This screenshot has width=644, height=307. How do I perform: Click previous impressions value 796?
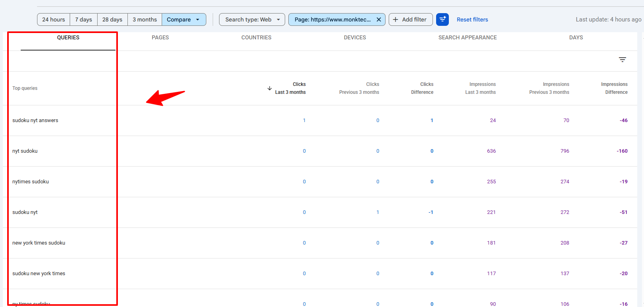[x=565, y=151]
